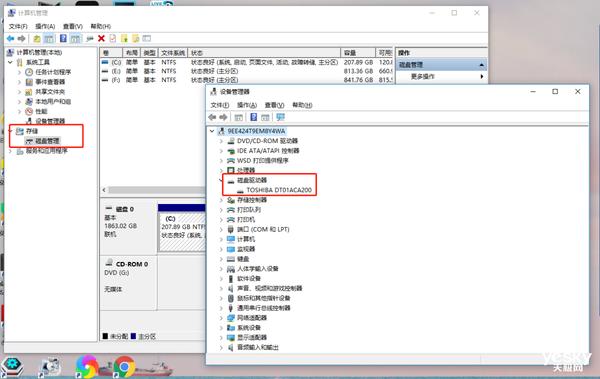Viewport: 600px width, 379px height.
Task: Click the scan hardware changes monitor icon
Action: pos(280,117)
